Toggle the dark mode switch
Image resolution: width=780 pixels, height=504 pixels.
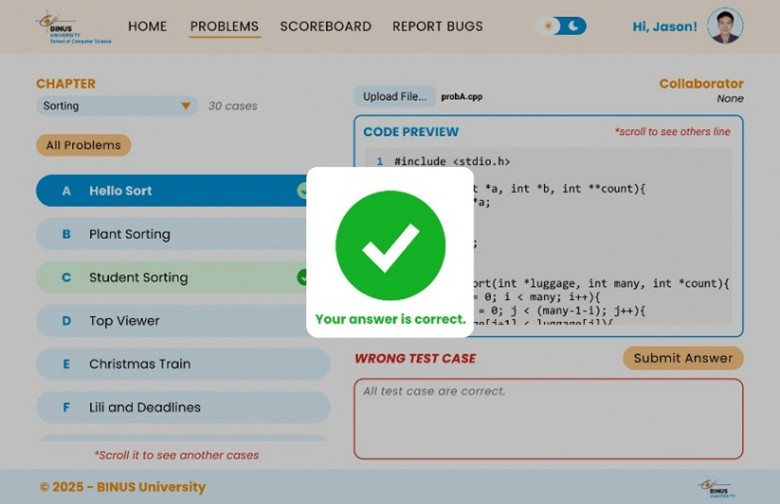click(x=561, y=26)
